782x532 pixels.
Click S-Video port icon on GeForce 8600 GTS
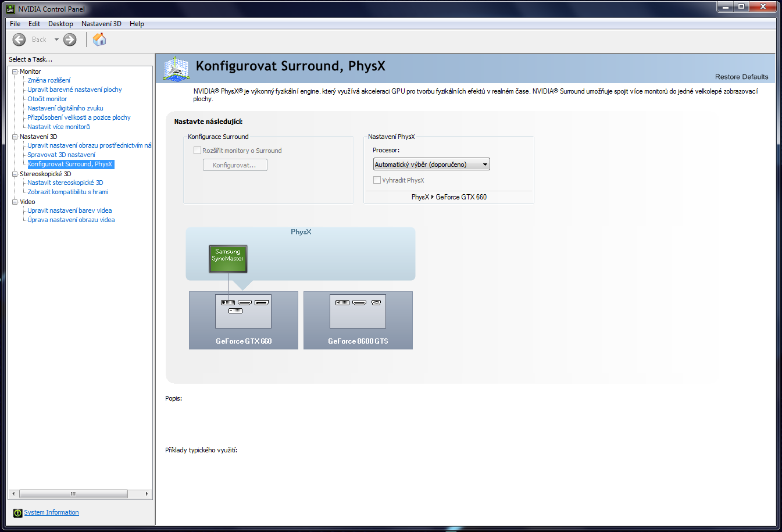coord(376,302)
